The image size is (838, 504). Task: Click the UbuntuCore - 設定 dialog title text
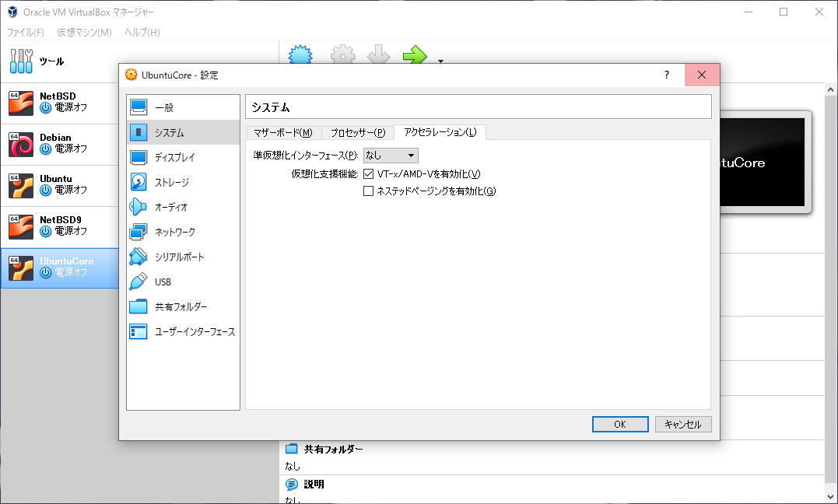click(x=180, y=75)
